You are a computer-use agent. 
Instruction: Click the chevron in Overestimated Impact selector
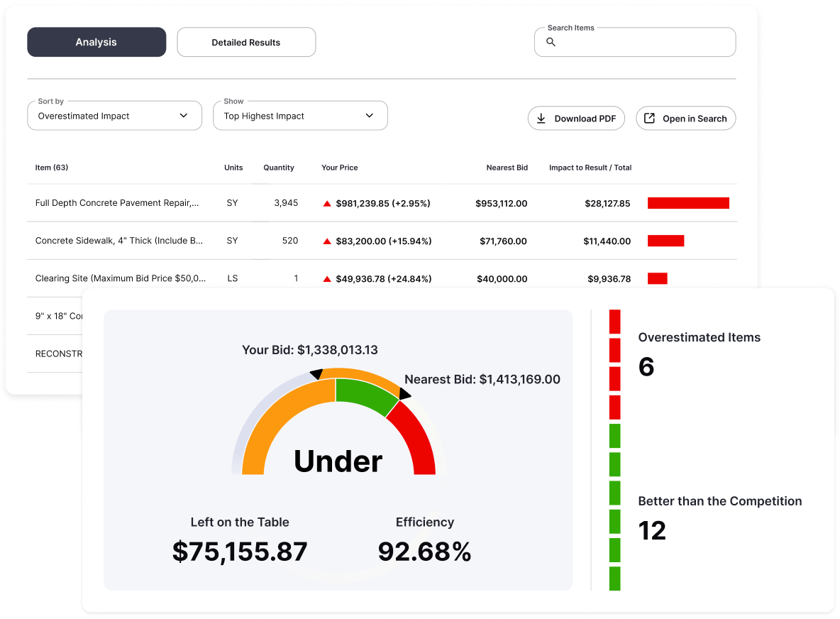pyautogui.click(x=184, y=116)
